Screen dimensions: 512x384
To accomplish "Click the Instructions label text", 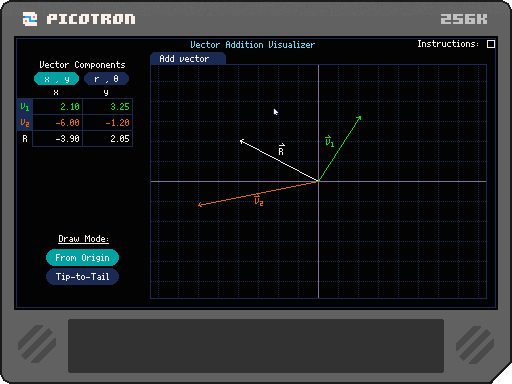I will (x=448, y=44).
